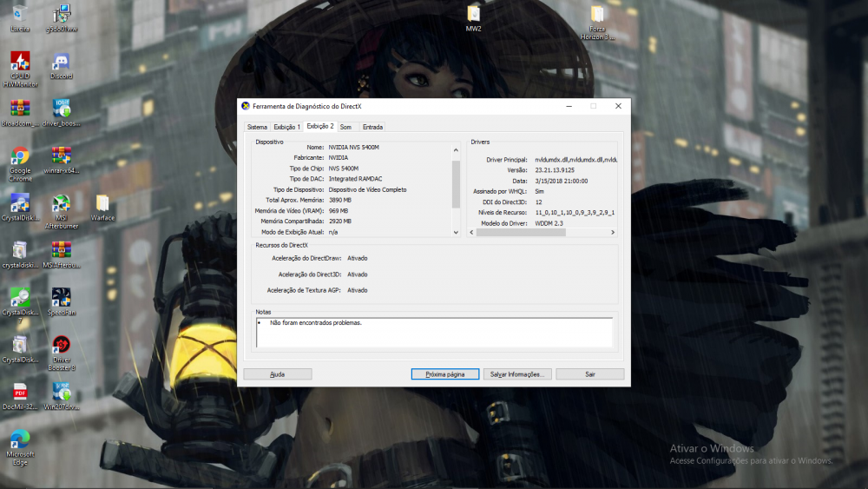Go to Próxima página
The width and height of the screenshot is (868, 489).
click(x=445, y=374)
